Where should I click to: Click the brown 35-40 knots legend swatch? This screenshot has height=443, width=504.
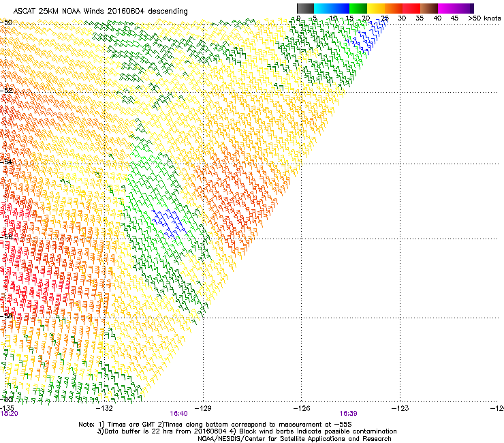(x=429, y=8)
